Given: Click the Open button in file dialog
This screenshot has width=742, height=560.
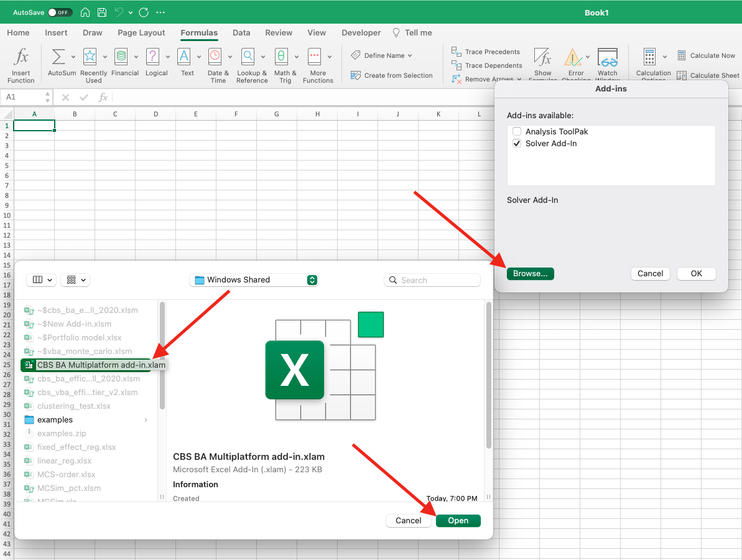Looking at the screenshot, I should [x=458, y=521].
